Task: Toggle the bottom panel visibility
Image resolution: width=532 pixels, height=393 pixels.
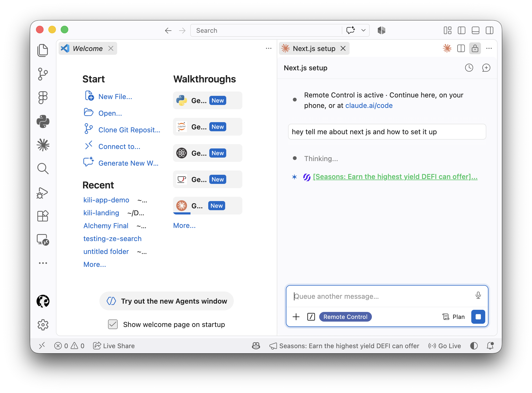Action: point(476,30)
